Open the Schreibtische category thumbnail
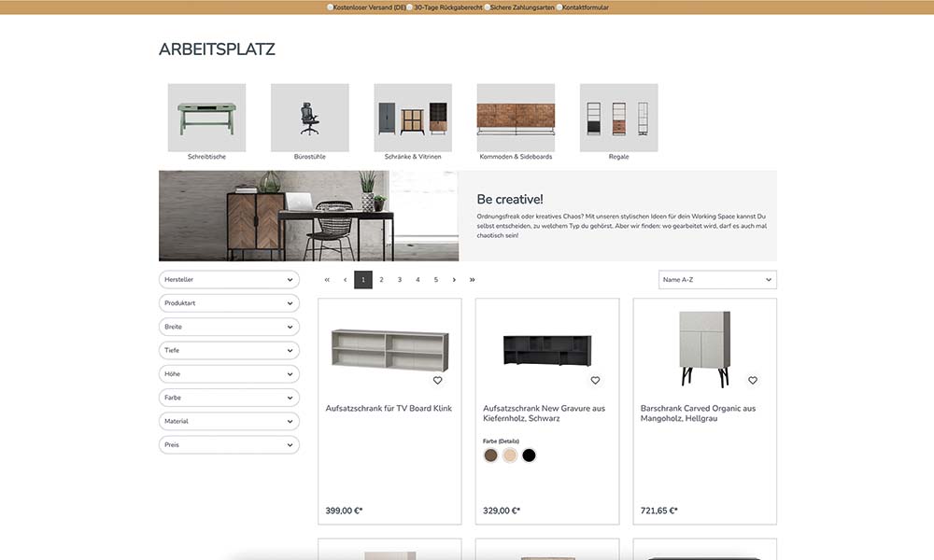 (x=206, y=118)
